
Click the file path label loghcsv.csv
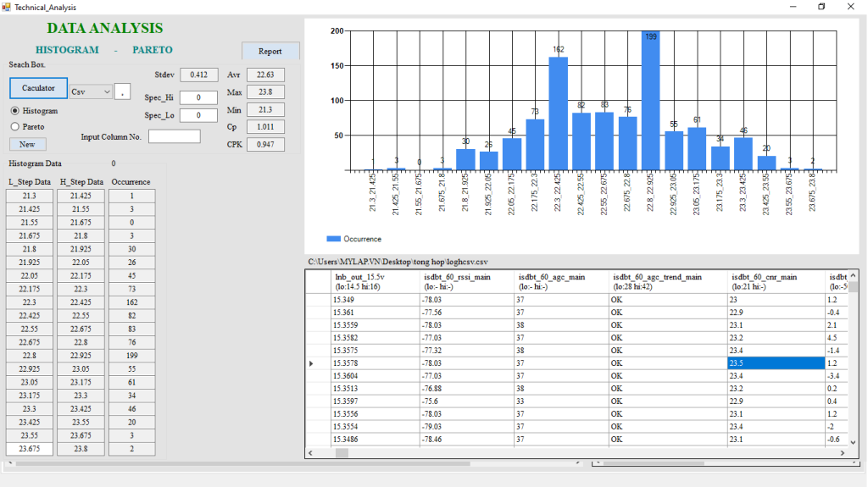click(x=398, y=262)
